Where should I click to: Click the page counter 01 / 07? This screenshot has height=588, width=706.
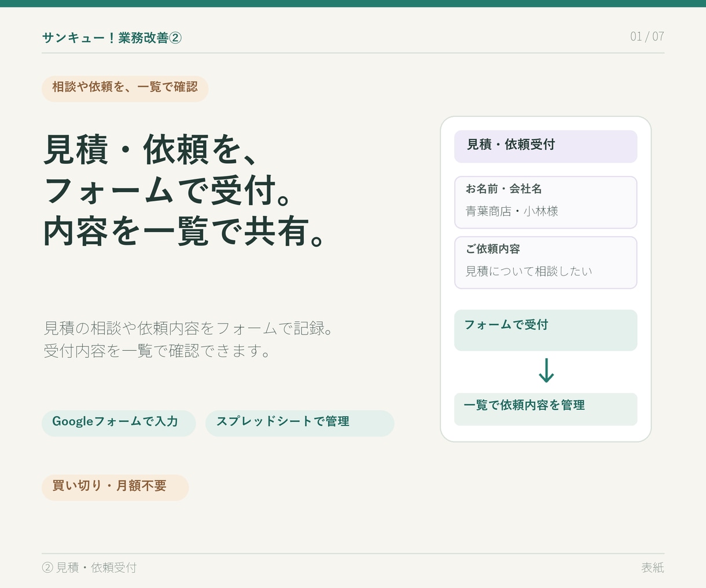pos(647,36)
